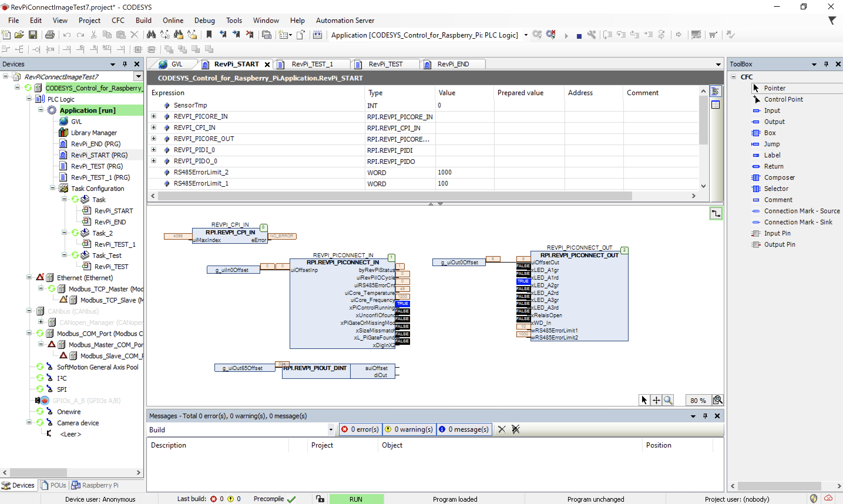Activate the magnifier zoom tool in CFC editor

click(668, 400)
